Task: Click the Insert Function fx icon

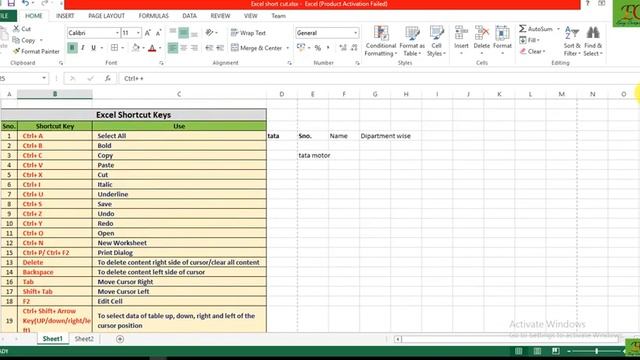Action: click(108, 78)
